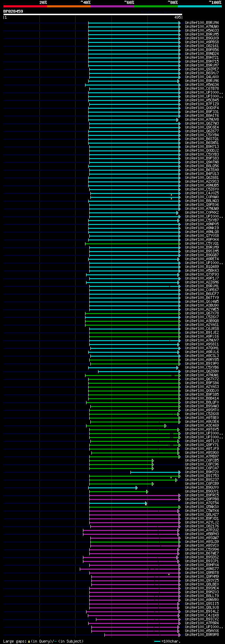Click short cyan alignment bar for B9H720
Viewport: 225px width, 644px height.
tap(155, 472)
